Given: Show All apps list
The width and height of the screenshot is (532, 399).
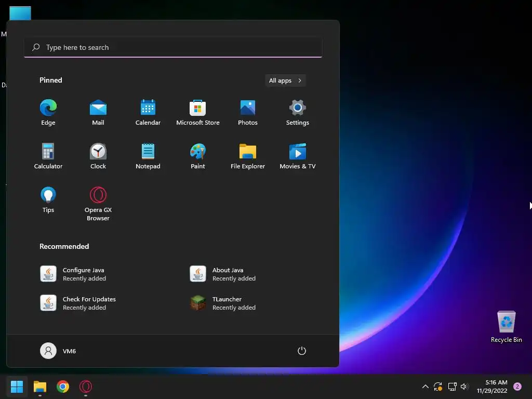Looking at the screenshot, I should click(285, 81).
